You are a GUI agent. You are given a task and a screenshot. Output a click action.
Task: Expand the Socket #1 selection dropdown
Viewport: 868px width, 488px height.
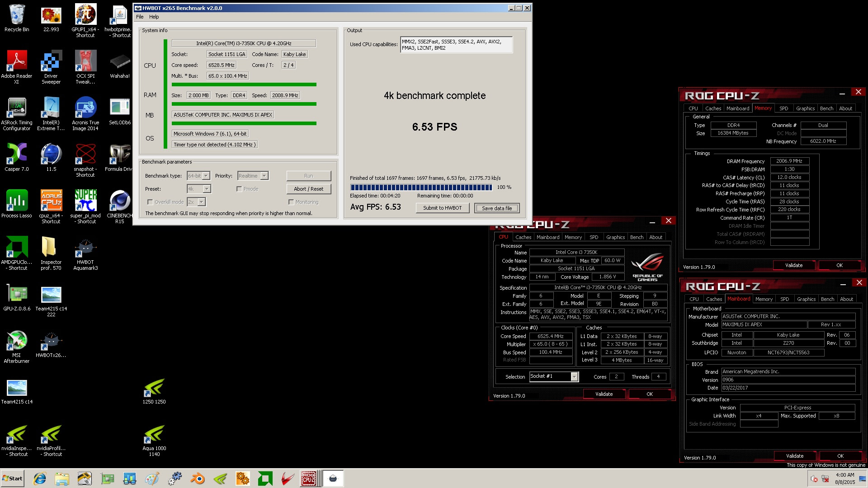point(575,377)
